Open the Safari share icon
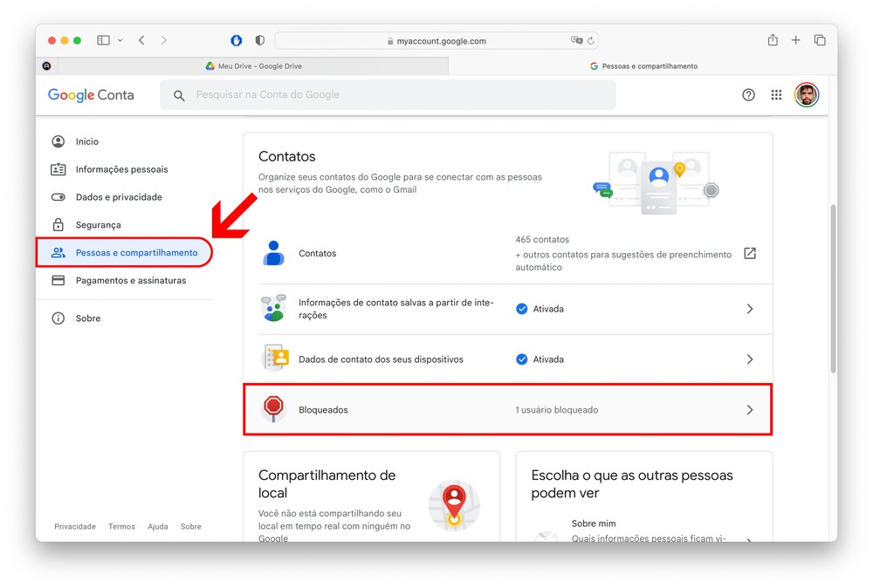 click(x=773, y=39)
